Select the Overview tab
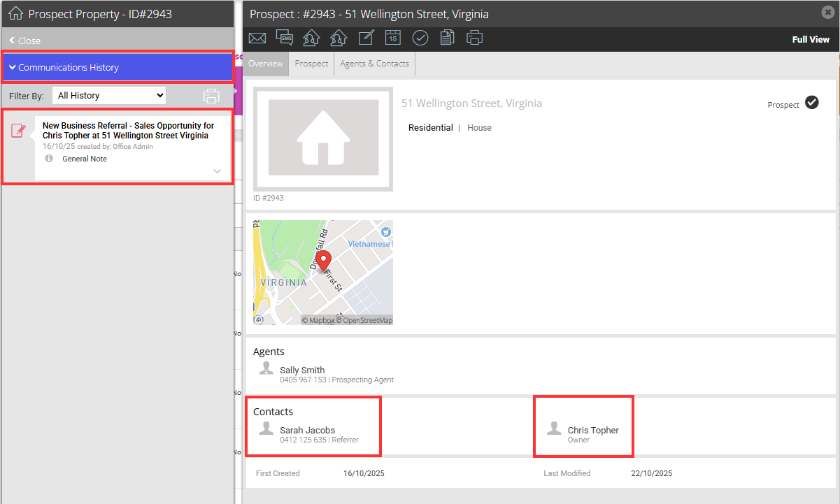The width and height of the screenshot is (840, 504). [265, 64]
